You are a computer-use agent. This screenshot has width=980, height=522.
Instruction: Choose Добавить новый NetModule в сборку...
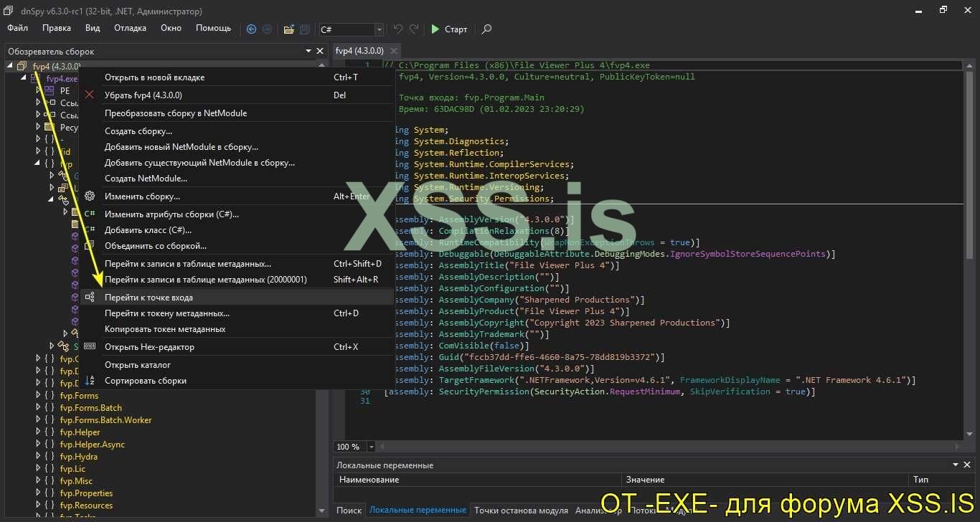pyautogui.click(x=237, y=147)
